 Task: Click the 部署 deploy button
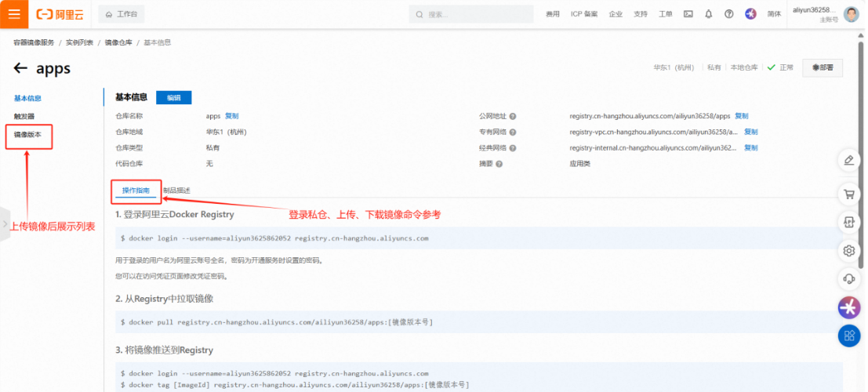point(823,67)
